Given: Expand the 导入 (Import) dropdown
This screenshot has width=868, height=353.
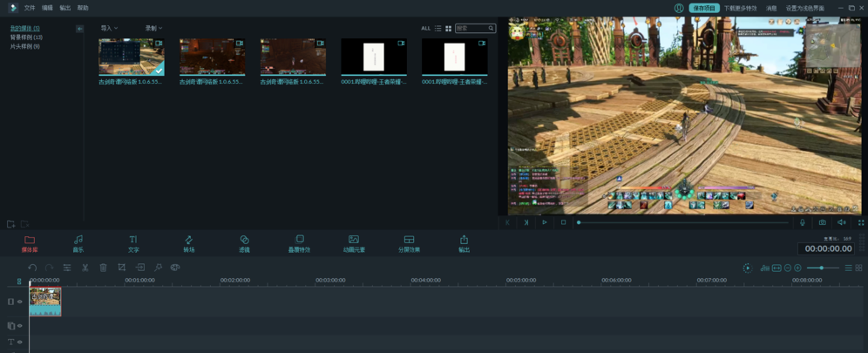Looking at the screenshot, I should [109, 29].
